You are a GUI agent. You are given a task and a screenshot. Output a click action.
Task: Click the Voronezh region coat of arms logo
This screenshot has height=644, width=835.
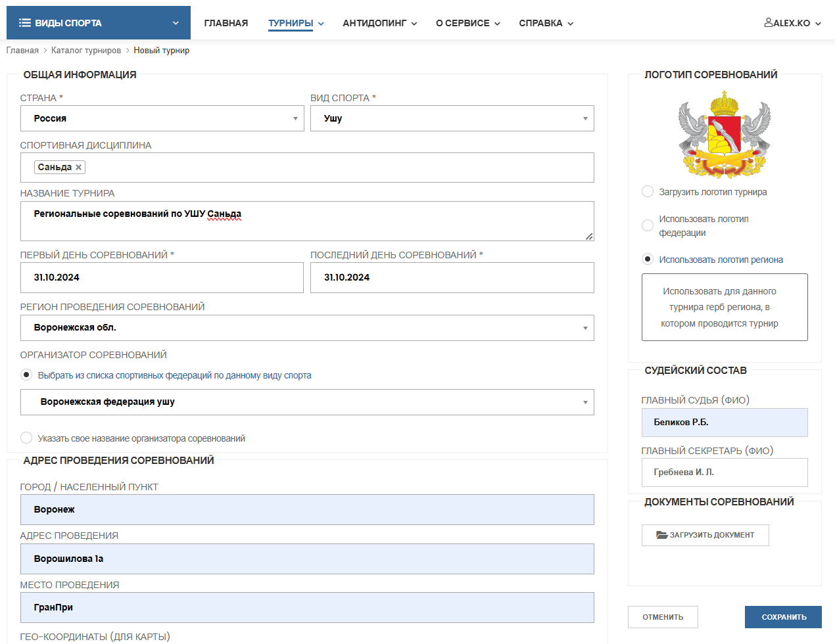pos(725,135)
